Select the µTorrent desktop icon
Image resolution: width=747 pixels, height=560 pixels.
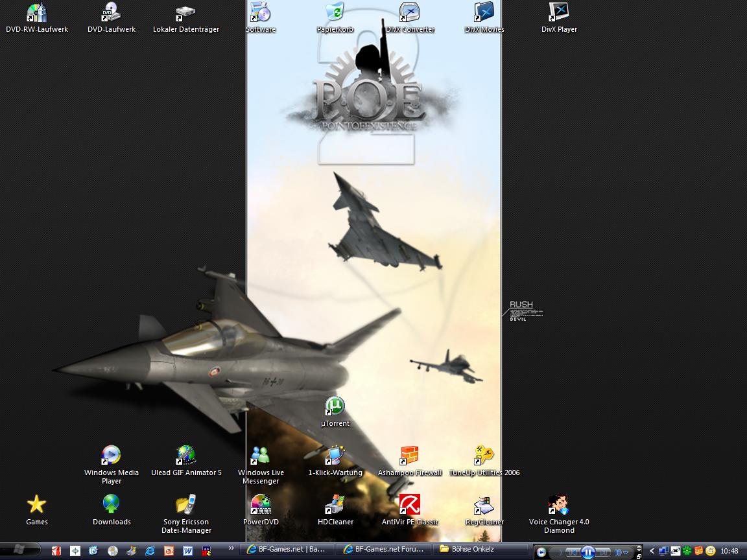(335, 412)
